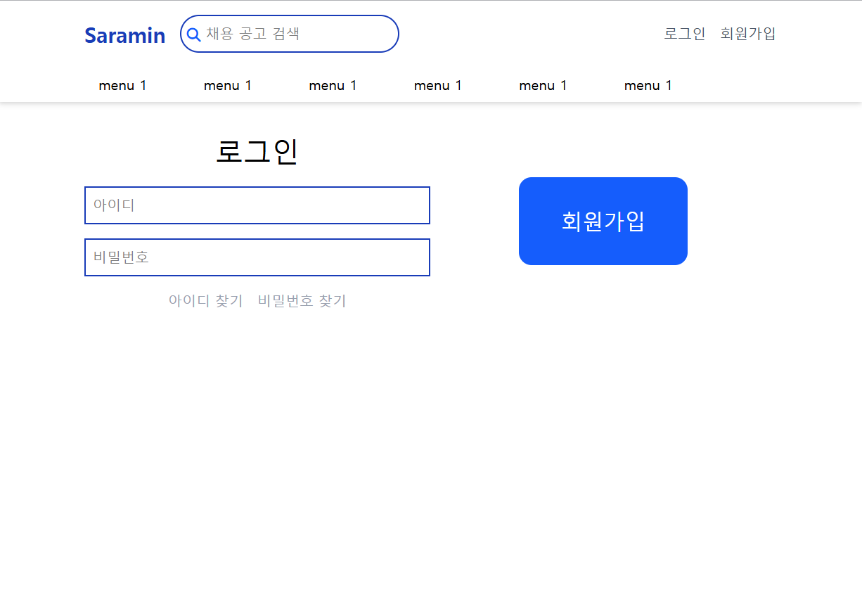Viewport: 862px width, 616px height.
Task: Follow the 아이디 찾기 link
Action: [x=206, y=301]
